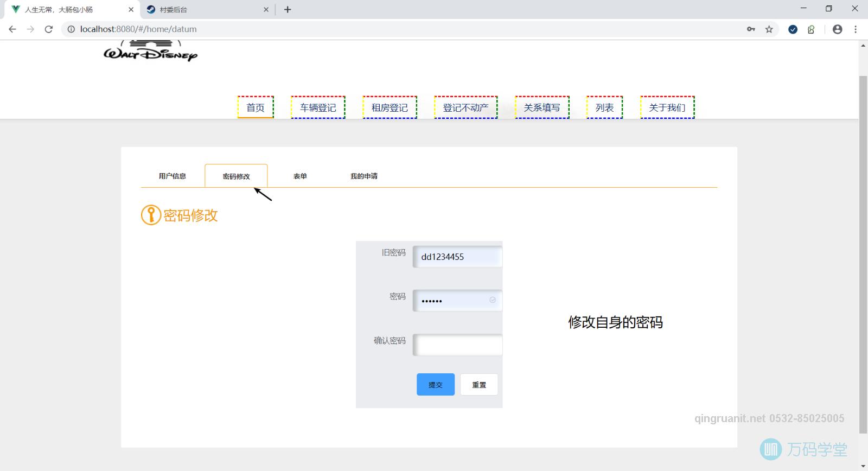Click the site info icon in the address bar
868x471 pixels.
(71, 29)
